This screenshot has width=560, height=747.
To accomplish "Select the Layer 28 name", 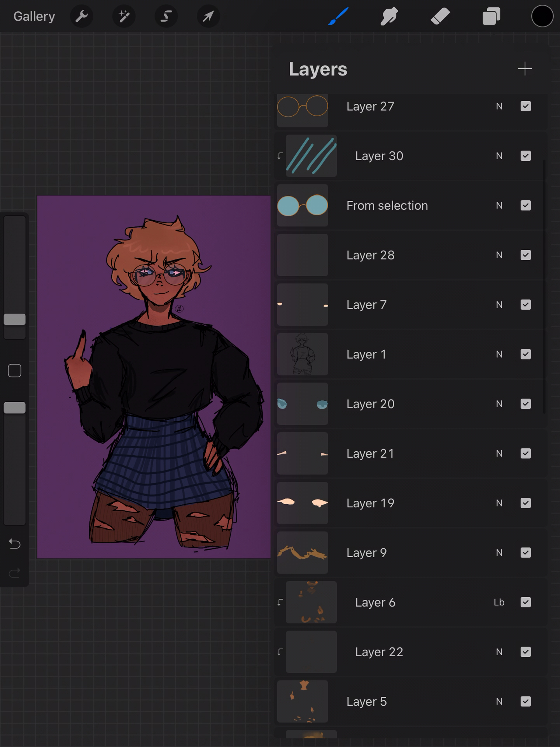I will point(370,255).
